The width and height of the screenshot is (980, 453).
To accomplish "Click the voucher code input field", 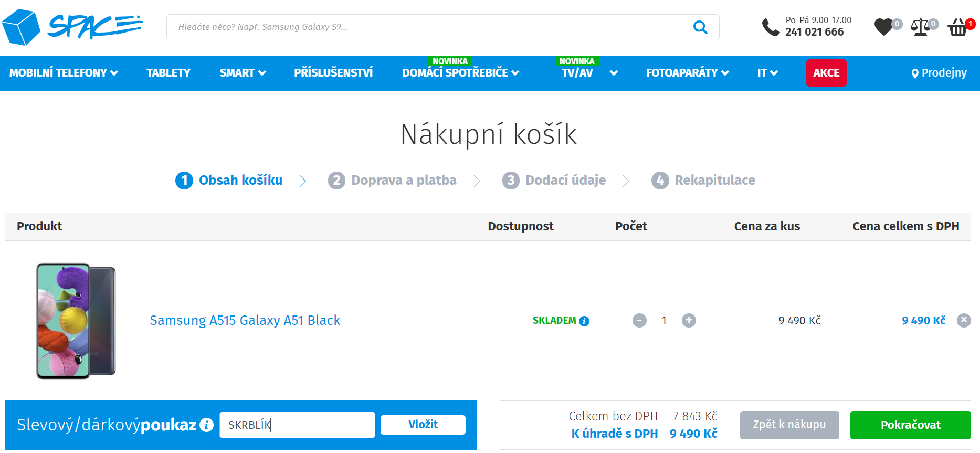I will 297,425.
